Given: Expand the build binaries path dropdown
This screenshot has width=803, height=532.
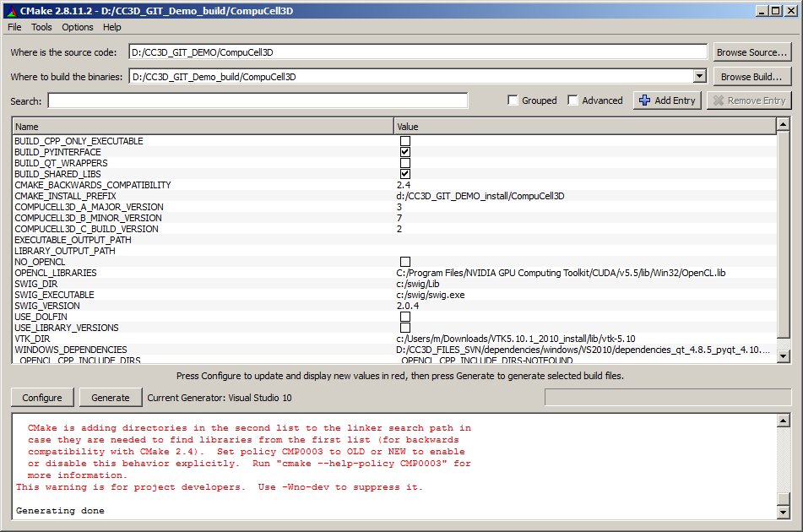Looking at the screenshot, I should tap(699, 77).
